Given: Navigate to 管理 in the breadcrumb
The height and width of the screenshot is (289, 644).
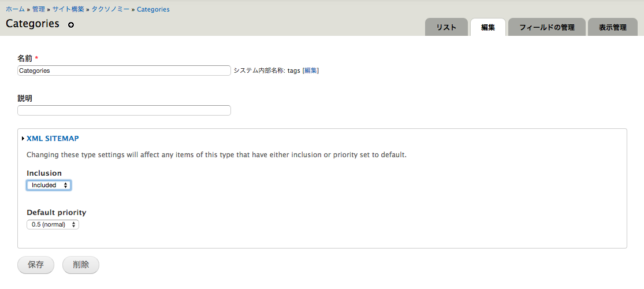Looking at the screenshot, I should [39, 9].
